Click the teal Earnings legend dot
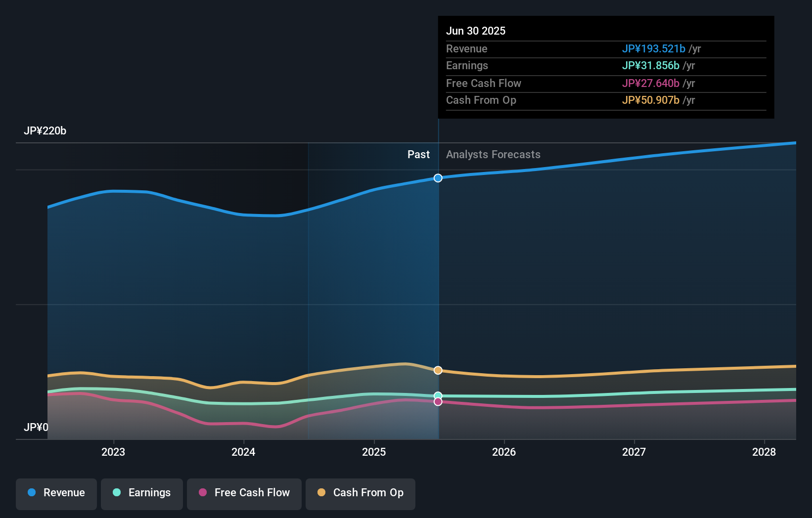The height and width of the screenshot is (518, 812). [116, 493]
